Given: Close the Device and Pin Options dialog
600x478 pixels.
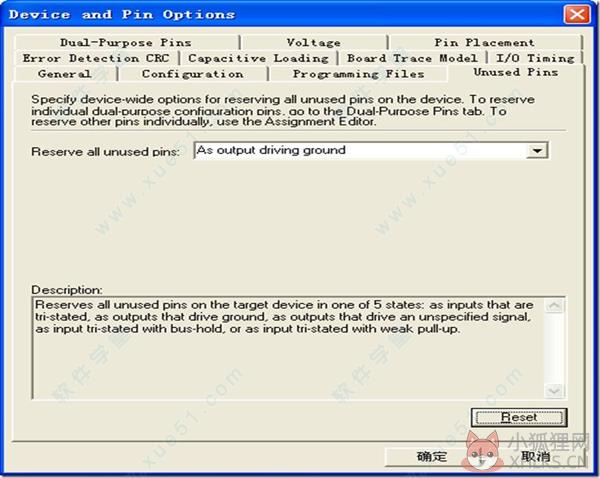Looking at the screenshot, I should point(577,15).
